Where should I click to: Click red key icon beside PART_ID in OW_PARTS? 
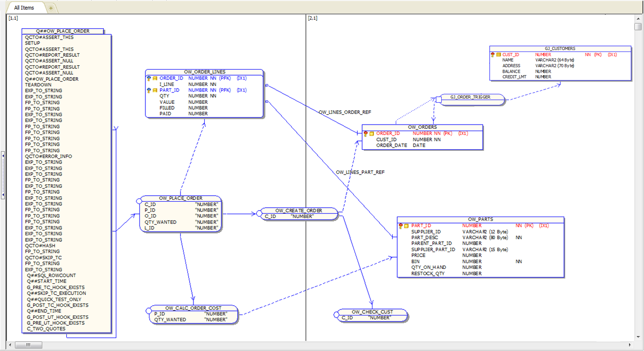[401, 225]
